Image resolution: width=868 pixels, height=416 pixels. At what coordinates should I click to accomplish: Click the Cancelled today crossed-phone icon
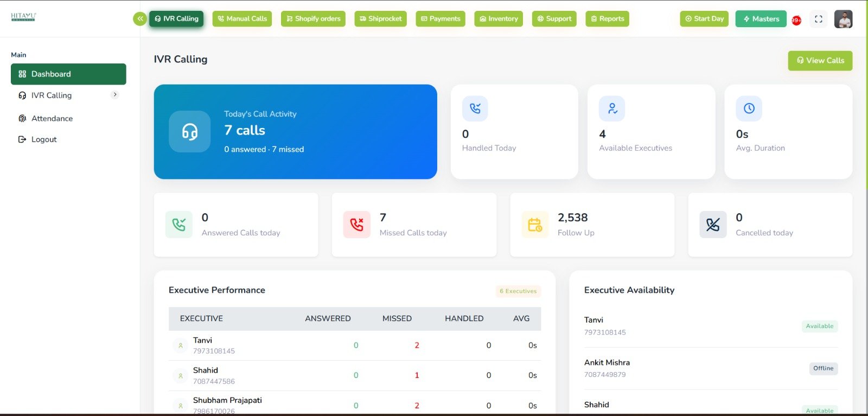pyautogui.click(x=713, y=225)
